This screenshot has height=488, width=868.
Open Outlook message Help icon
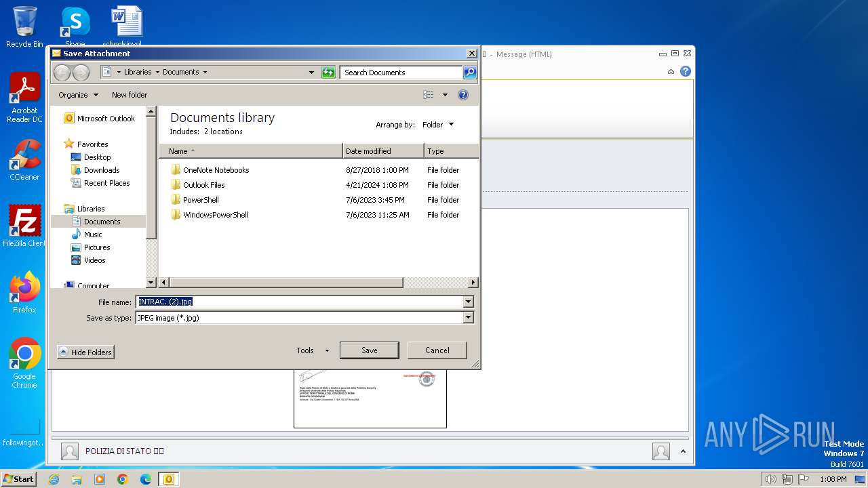686,71
